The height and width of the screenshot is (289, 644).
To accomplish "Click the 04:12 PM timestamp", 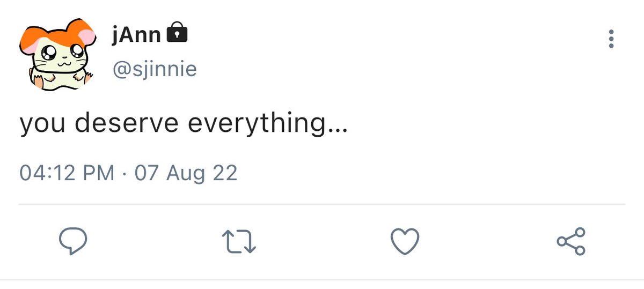I will pyautogui.click(x=67, y=173).
